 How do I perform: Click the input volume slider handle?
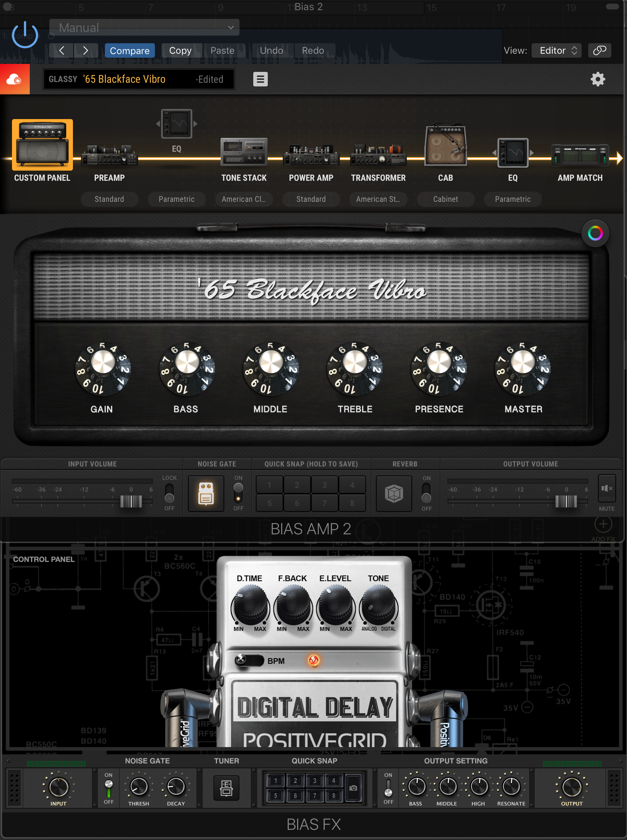point(131,501)
